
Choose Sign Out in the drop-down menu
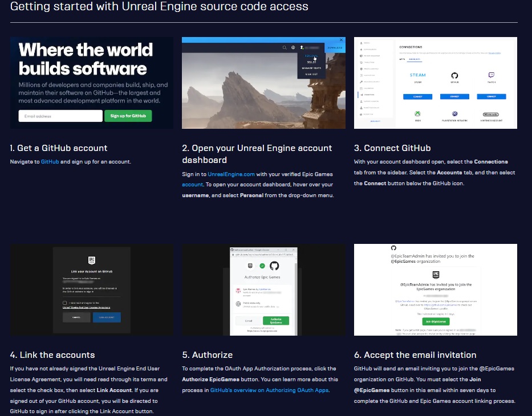pyautogui.click(x=311, y=74)
